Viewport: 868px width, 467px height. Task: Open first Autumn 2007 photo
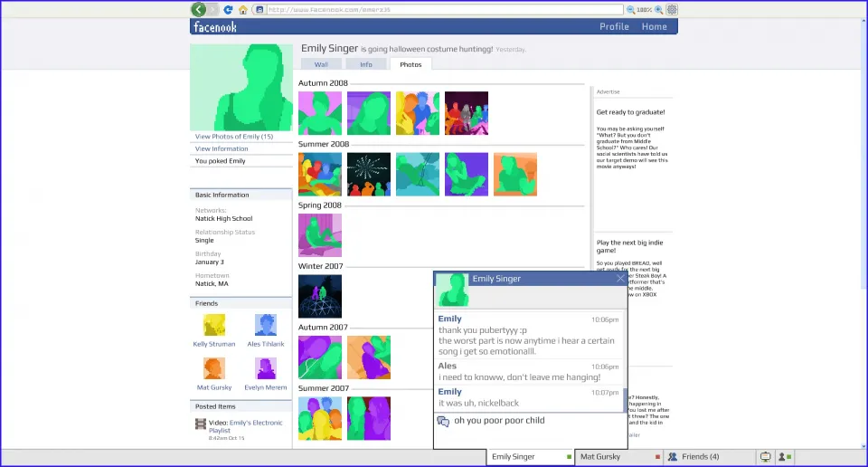pyautogui.click(x=320, y=357)
